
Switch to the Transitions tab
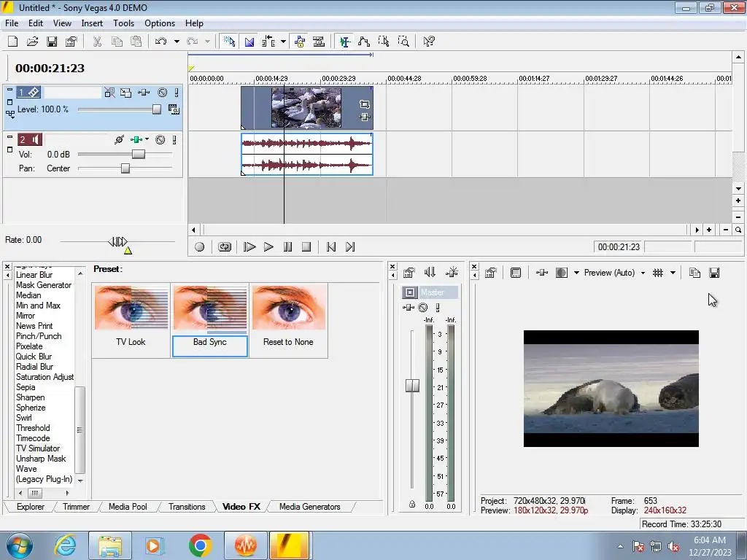point(187,507)
